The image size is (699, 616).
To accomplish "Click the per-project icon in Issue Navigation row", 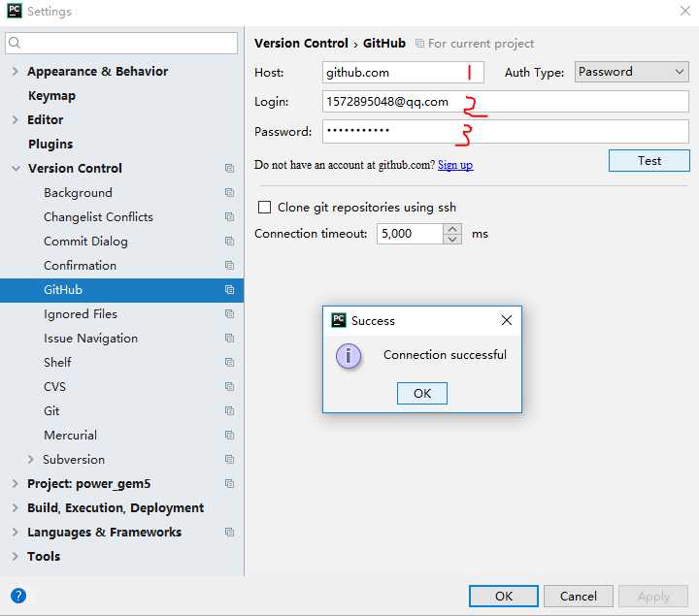I will click(229, 338).
